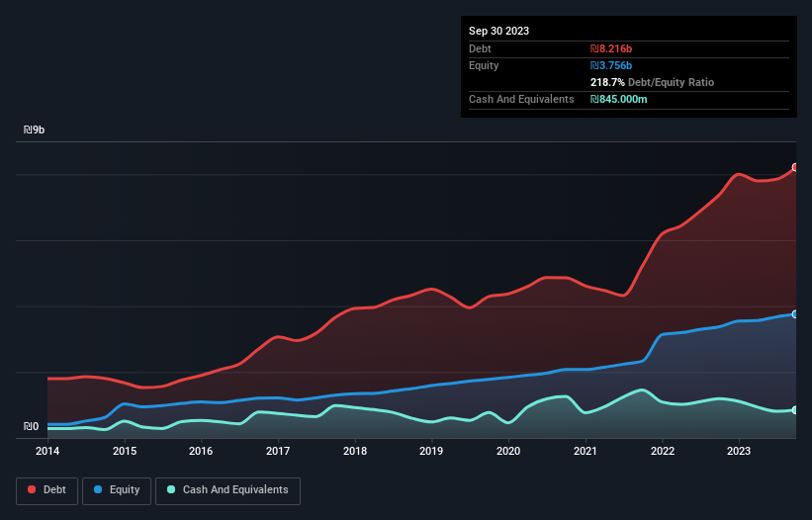Click the blue Equity legend dot
This screenshot has width=812, height=520.
pos(99,489)
